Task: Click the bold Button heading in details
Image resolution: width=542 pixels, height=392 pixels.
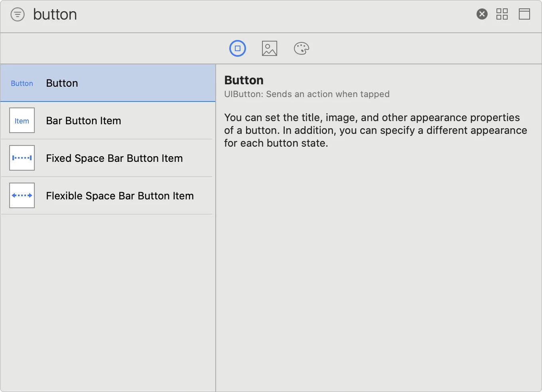Action: (x=244, y=80)
